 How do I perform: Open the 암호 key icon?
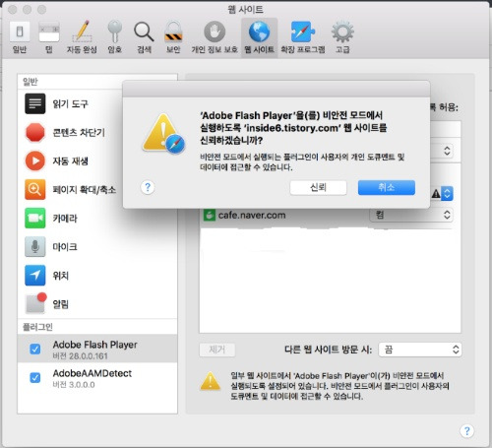click(114, 32)
